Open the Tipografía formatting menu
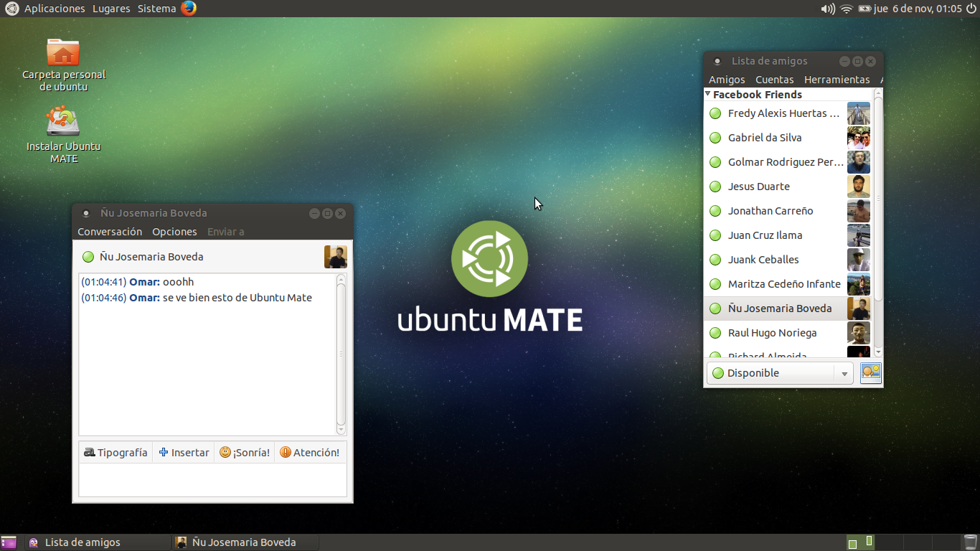The width and height of the screenshot is (980, 551). (116, 453)
